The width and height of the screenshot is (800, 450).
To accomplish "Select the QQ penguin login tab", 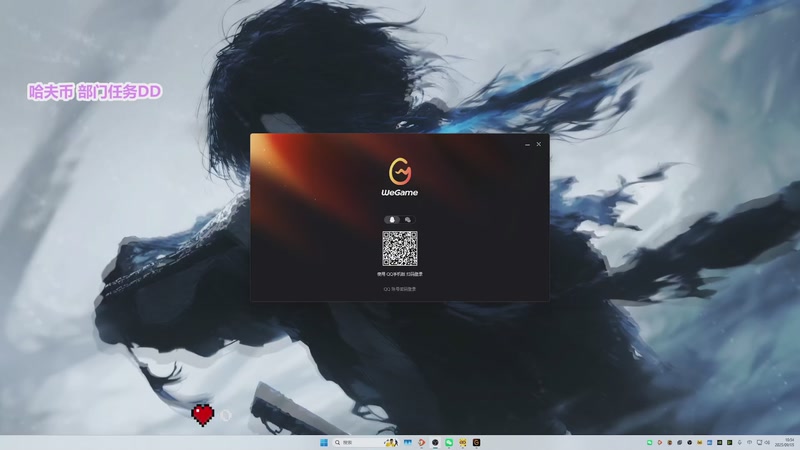I will tap(392, 219).
